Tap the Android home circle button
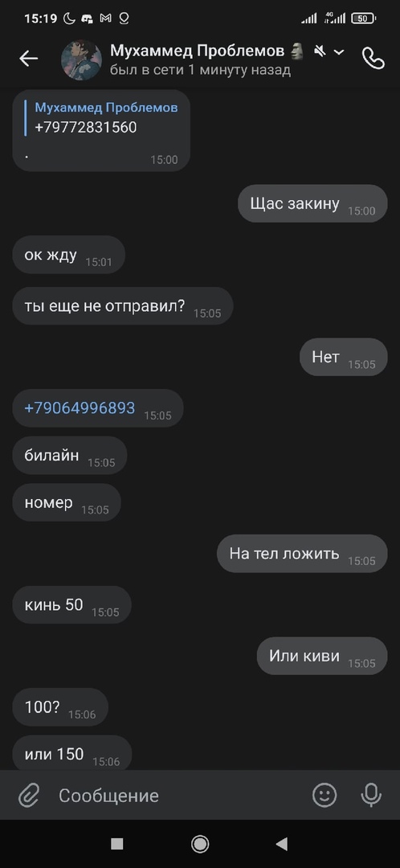Image resolution: width=400 pixels, height=868 pixels. 200,844
